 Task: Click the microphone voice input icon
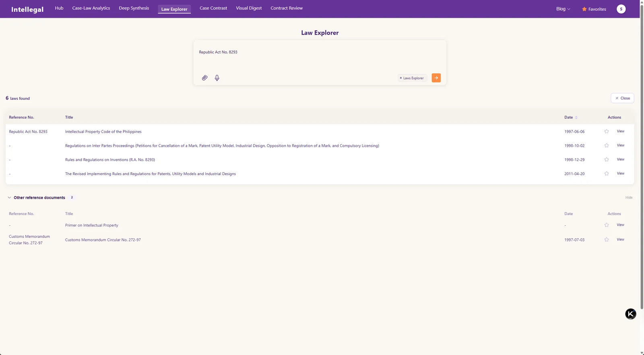(x=217, y=78)
